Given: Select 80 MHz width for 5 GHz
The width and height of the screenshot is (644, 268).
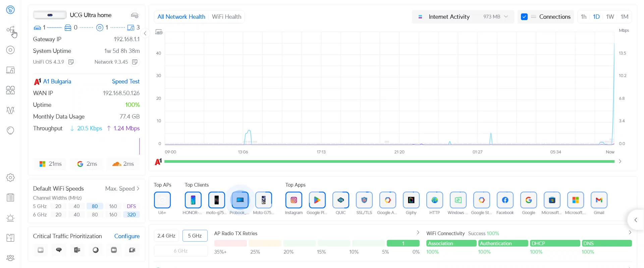Looking at the screenshot, I should (95, 206).
